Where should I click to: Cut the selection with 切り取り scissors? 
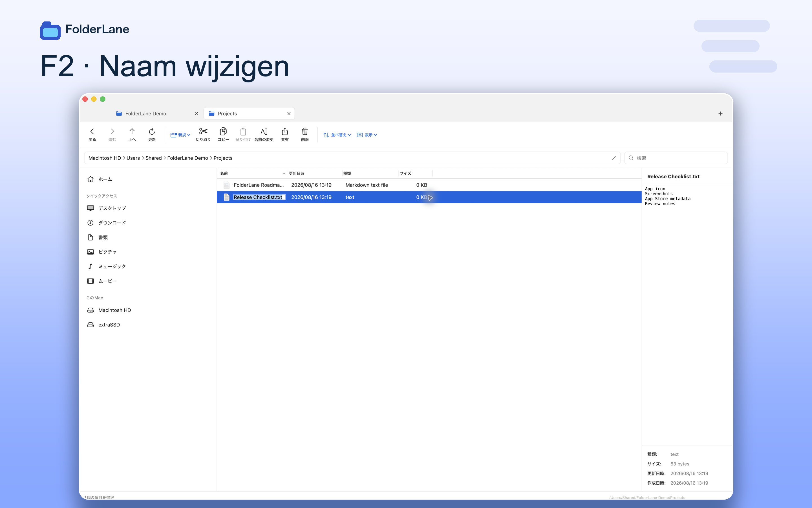click(x=203, y=134)
